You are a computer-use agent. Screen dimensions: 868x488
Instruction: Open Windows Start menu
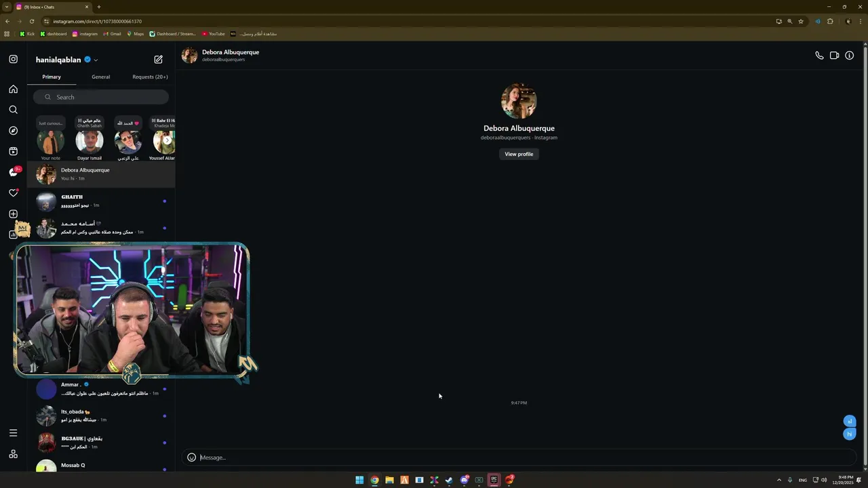[x=359, y=480]
